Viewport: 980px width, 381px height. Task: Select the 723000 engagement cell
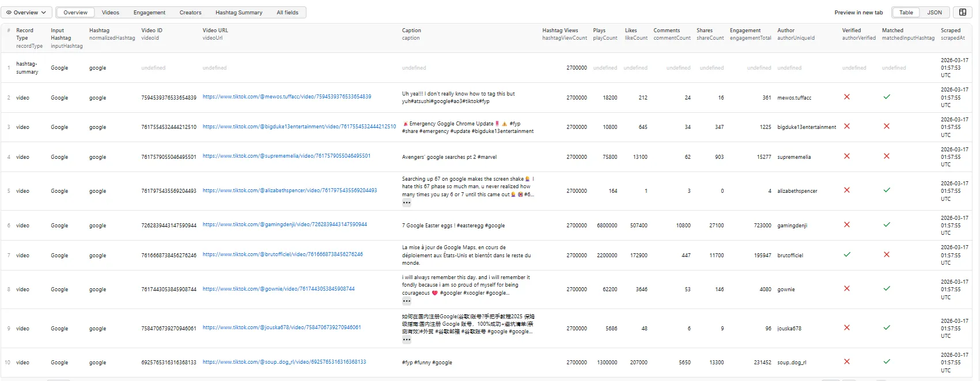pos(762,226)
